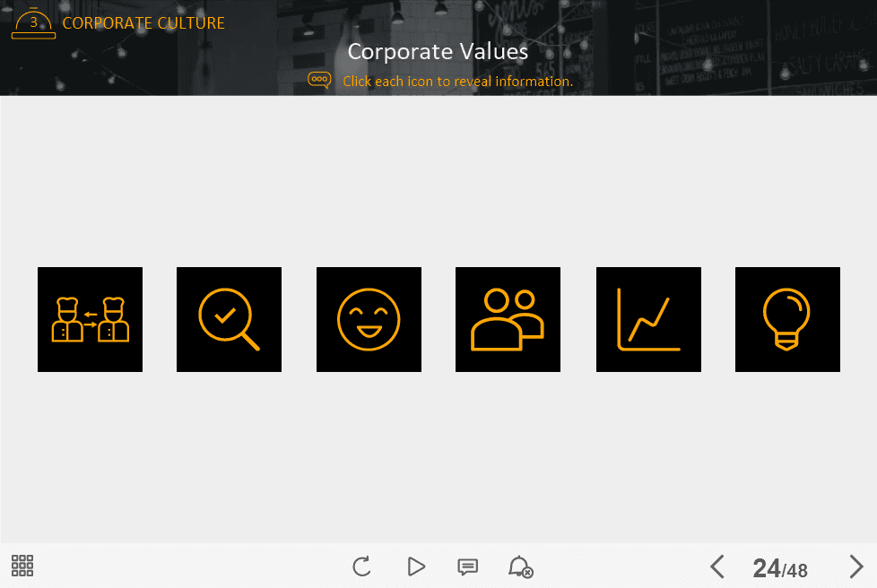Click the 'Click each icon' instruction text
This screenshot has width=877, height=588.
457,81
